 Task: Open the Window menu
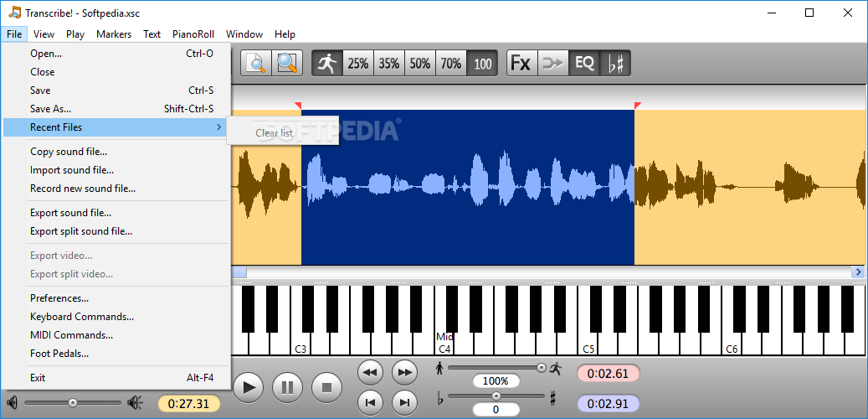[244, 34]
